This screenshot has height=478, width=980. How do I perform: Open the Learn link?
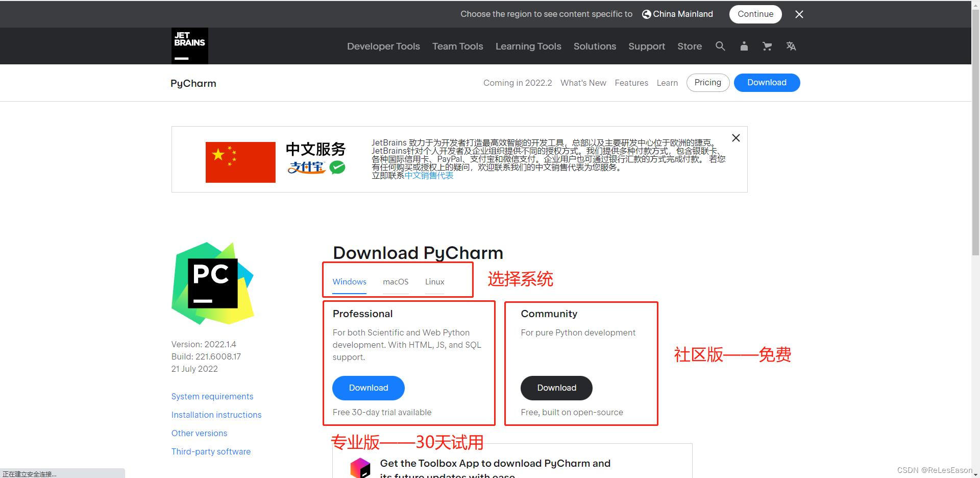click(x=667, y=83)
